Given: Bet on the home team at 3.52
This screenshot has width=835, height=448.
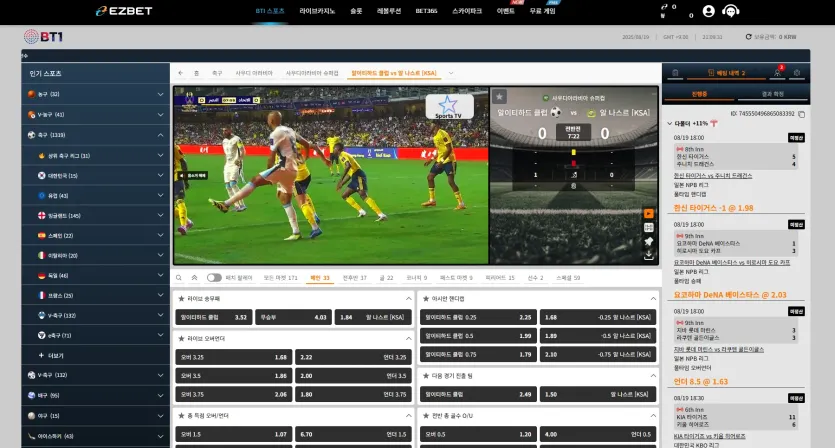Looking at the screenshot, I should click(x=214, y=317).
